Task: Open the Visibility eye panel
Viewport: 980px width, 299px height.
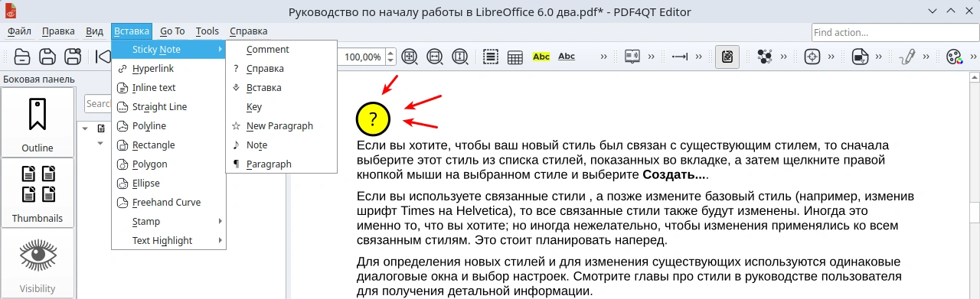Action: [38, 263]
